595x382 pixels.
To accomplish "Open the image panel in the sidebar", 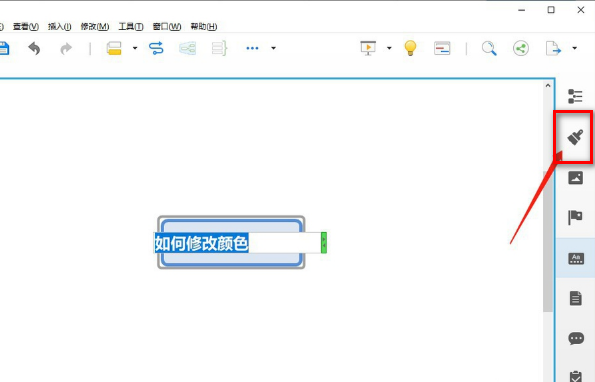I will pyautogui.click(x=575, y=178).
